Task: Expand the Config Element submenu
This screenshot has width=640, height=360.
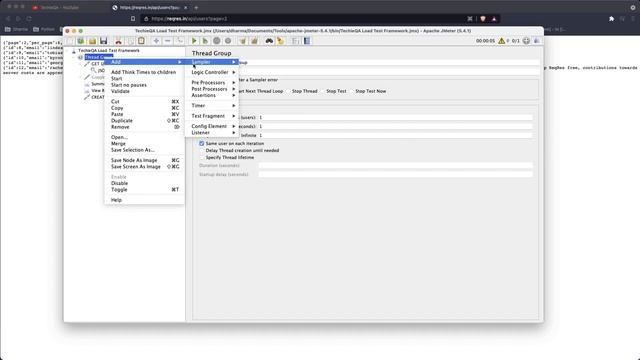Action: pyautogui.click(x=212, y=127)
